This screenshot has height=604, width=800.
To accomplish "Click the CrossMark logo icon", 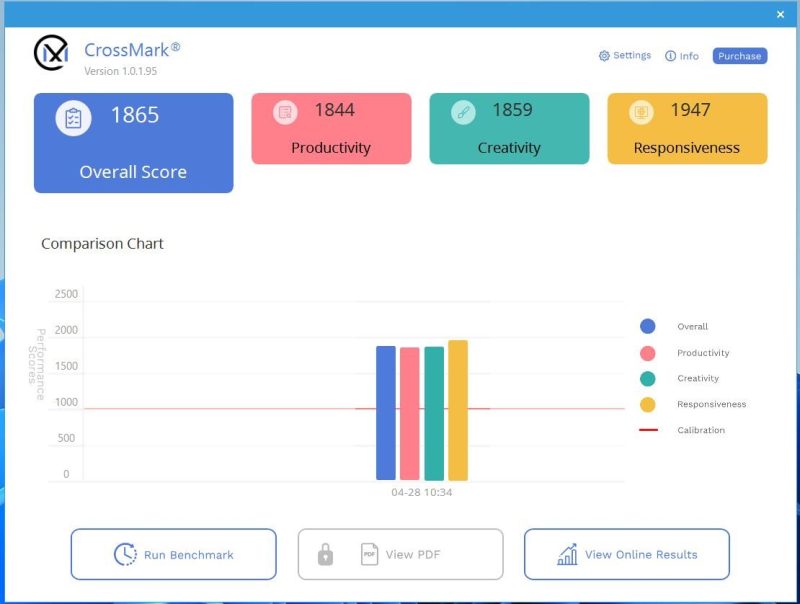I will tap(51, 53).
